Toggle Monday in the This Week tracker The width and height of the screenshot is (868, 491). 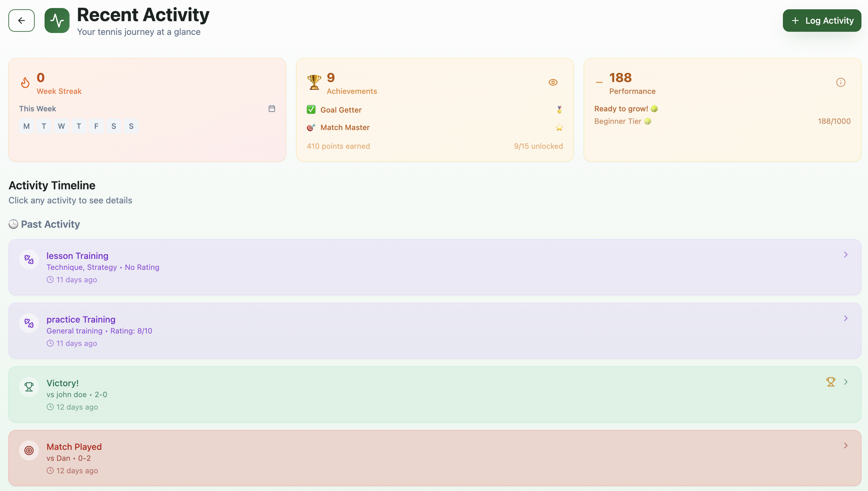pos(26,126)
